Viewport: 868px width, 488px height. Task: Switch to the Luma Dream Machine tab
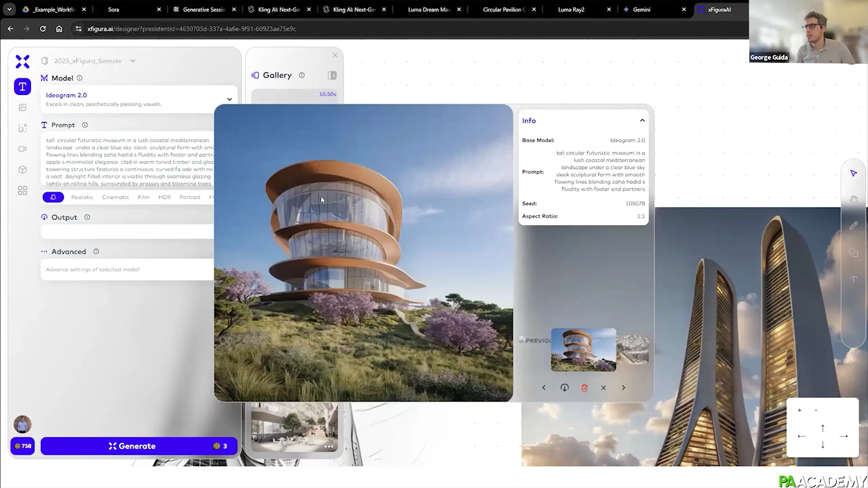pos(429,9)
